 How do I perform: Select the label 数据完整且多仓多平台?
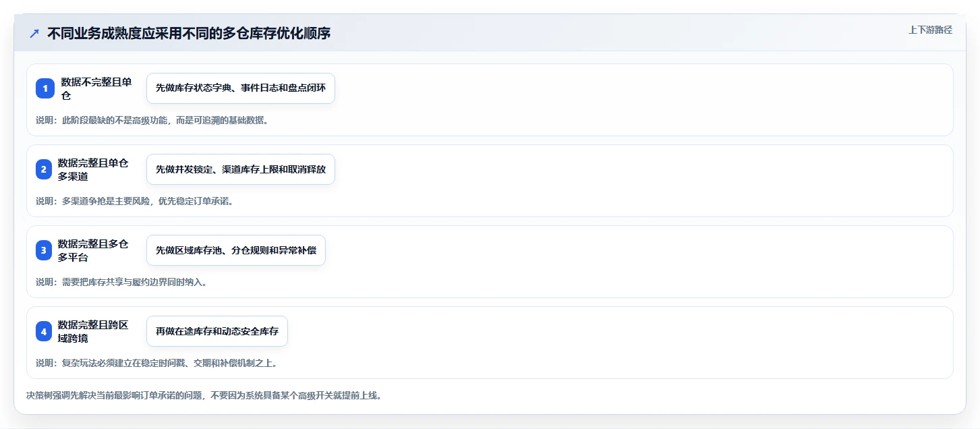pos(93,250)
